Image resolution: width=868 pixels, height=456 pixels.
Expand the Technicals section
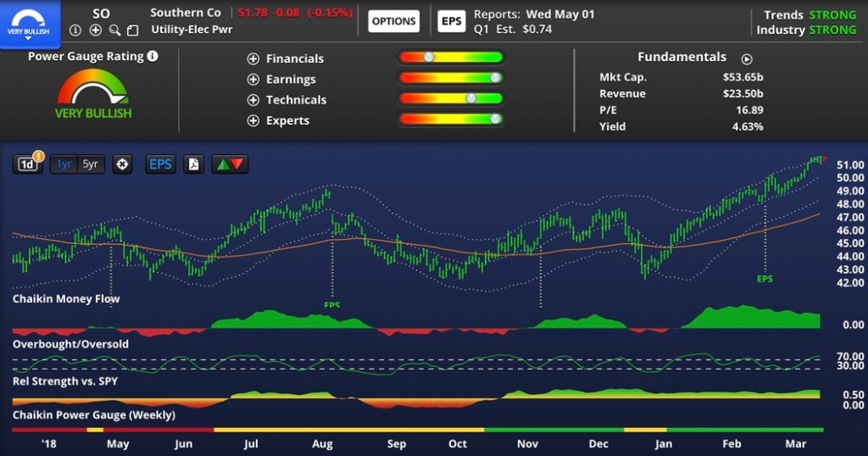(253, 100)
